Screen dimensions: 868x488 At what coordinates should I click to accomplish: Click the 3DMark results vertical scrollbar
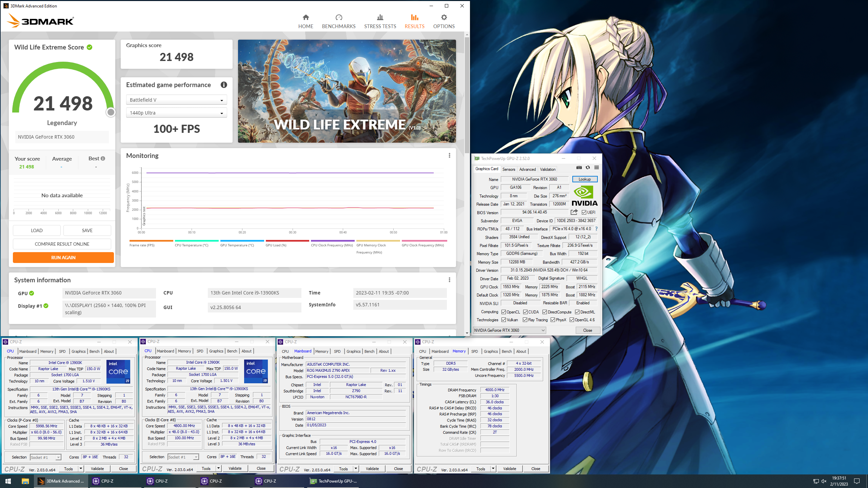click(x=467, y=95)
